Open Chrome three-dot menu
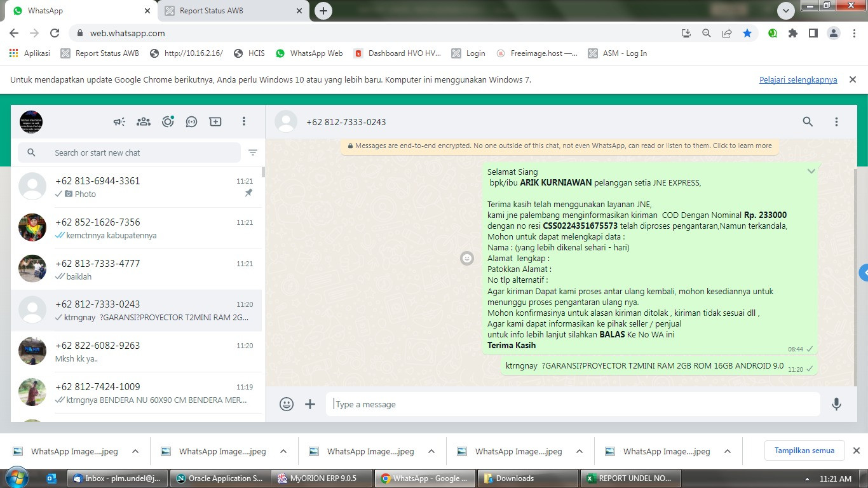 [x=854, y=33]
